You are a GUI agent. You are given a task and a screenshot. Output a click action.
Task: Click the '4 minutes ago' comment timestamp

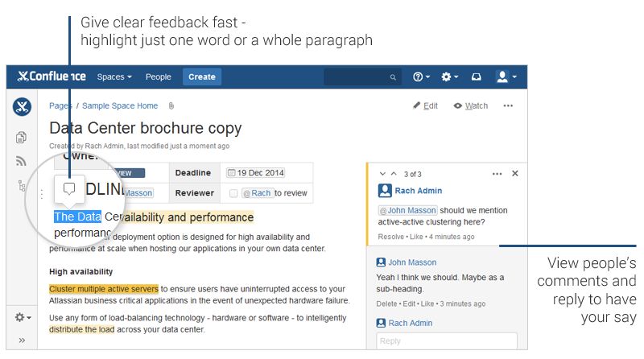point(452,237)
